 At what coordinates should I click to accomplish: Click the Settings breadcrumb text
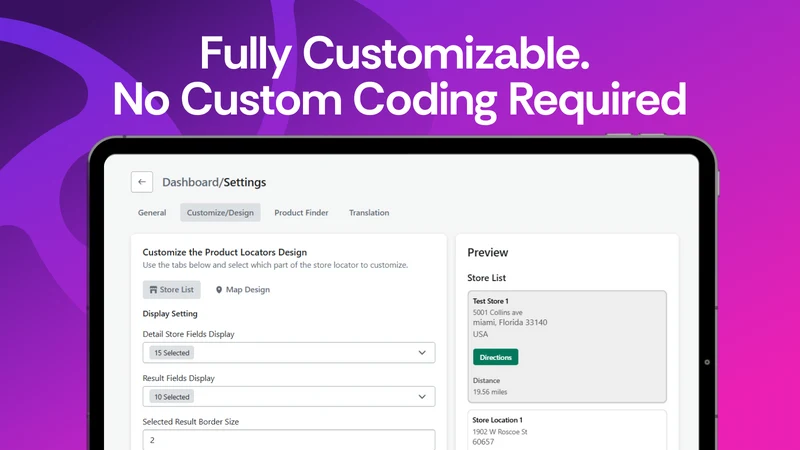pyautogui.click(x=245, y=182)
